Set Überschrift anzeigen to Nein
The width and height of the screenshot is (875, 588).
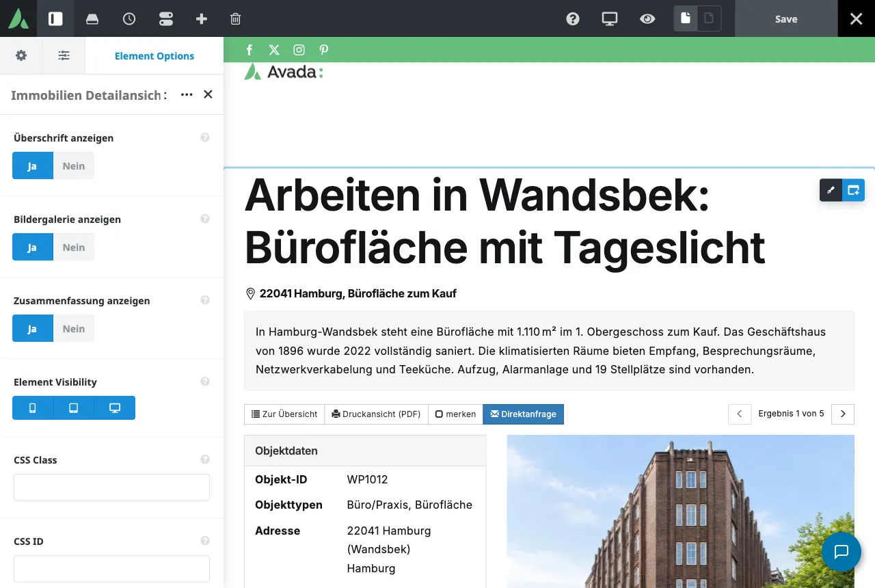coord(74,165)
